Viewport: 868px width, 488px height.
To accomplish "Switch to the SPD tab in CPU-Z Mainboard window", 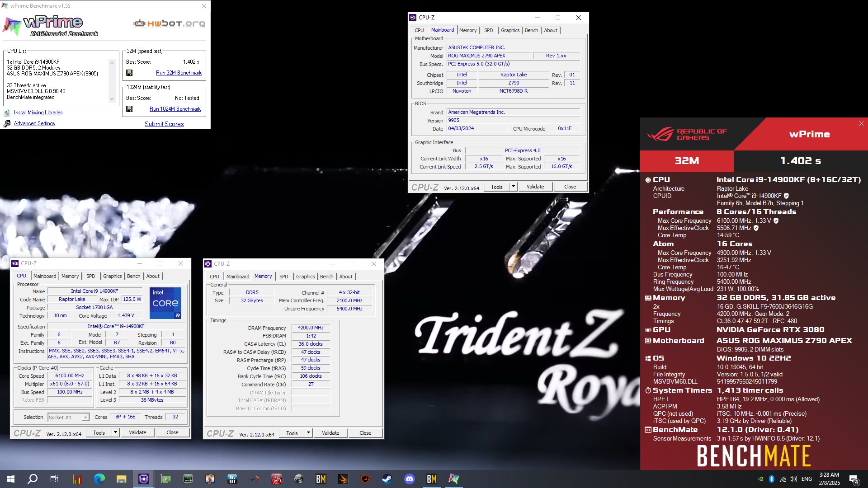I will (x=488, y=30).
